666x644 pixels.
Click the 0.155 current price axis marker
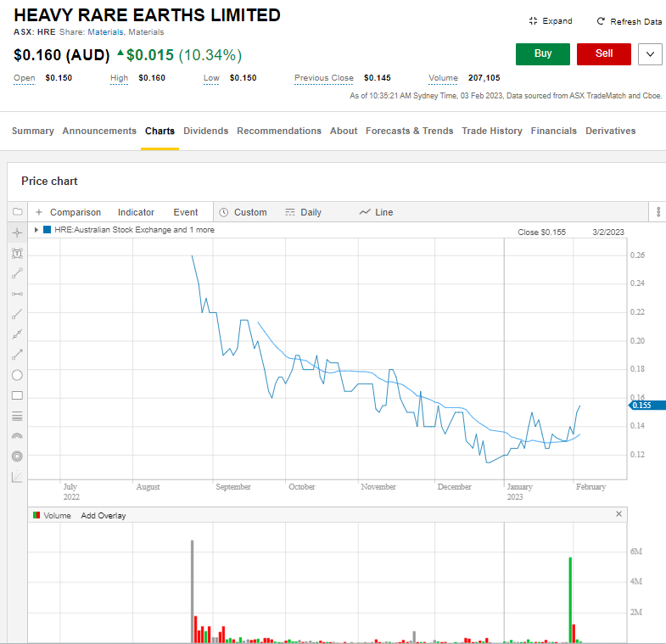click(x=647, y=406)
